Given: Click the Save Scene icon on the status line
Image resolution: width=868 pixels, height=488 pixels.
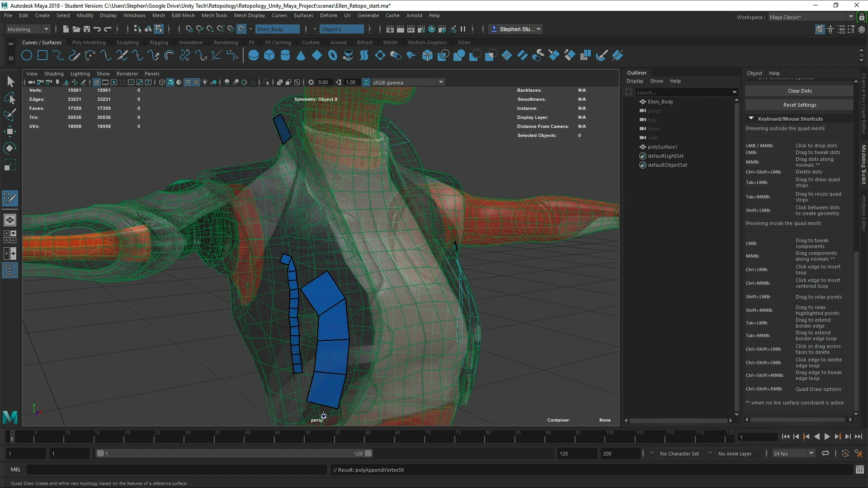Looking at the screenshot, I should pos(87,29).
